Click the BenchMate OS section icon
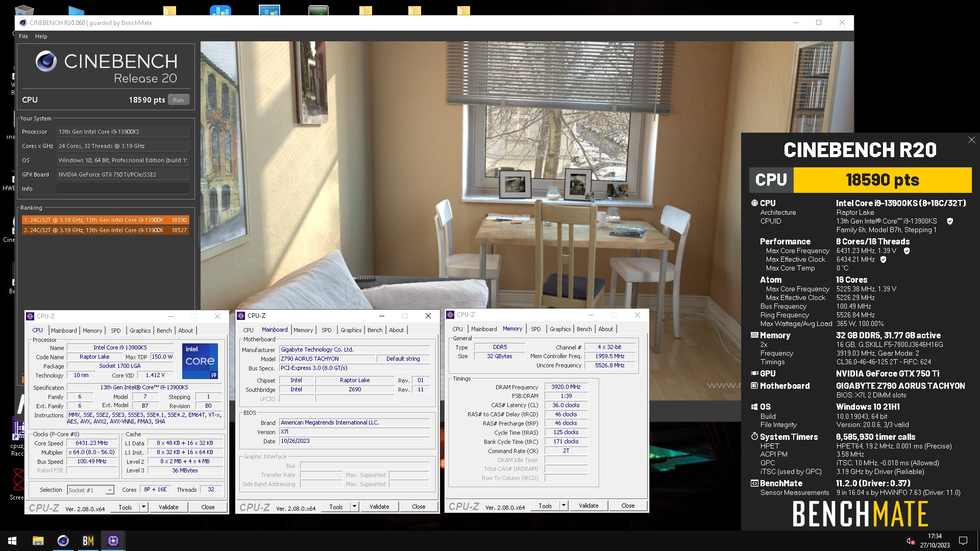 point(754,407)
